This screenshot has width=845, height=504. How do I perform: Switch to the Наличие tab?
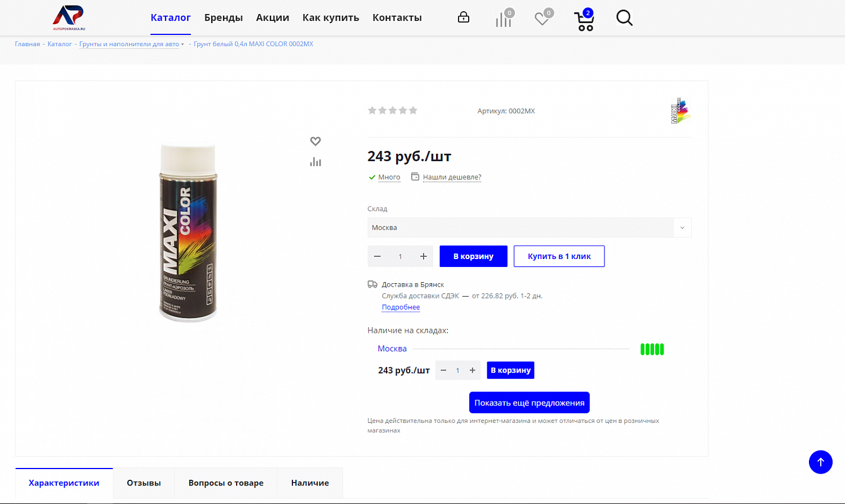(x=310, y=483)
